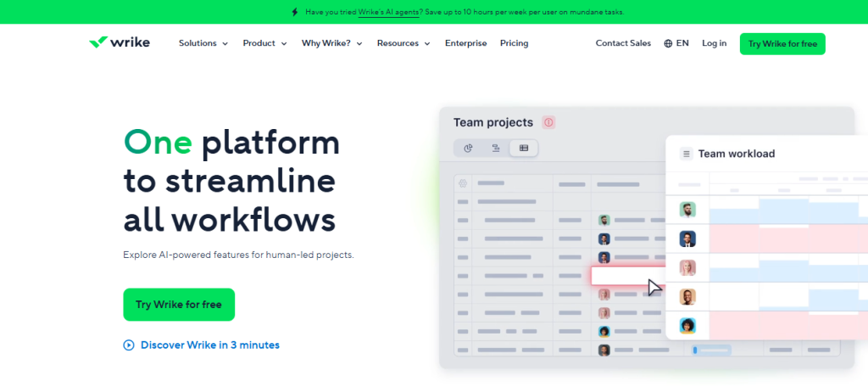The width and height of the screenshot is (868, 387).
Task: Select the Gantt chart view icon
Action: point(496,148)
